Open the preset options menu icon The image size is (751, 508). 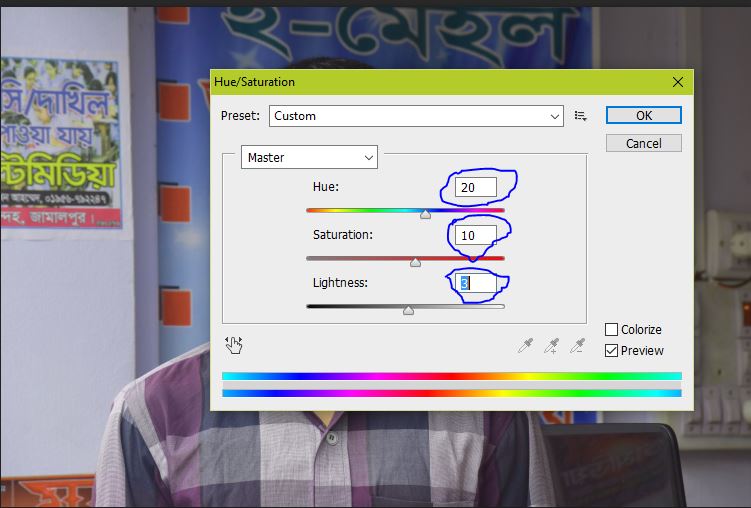[x=580, y=116]
